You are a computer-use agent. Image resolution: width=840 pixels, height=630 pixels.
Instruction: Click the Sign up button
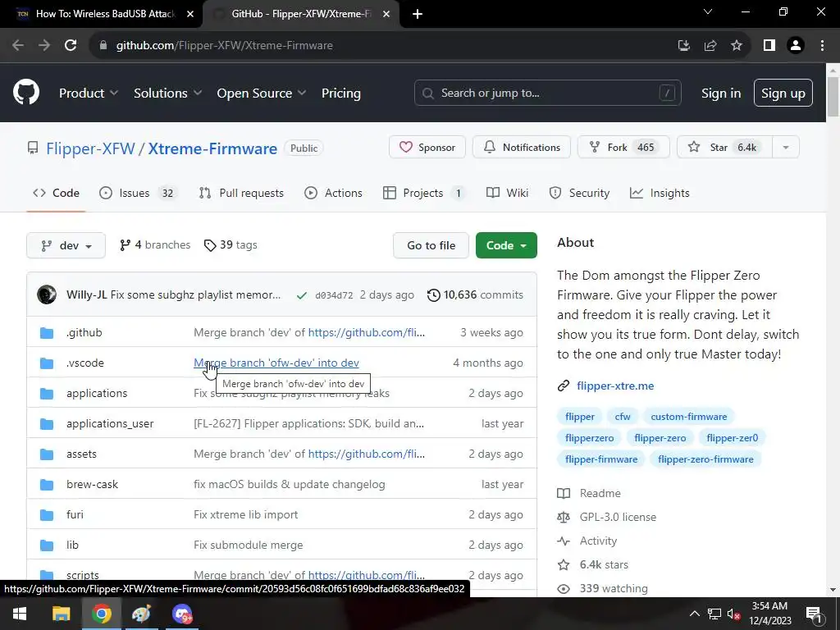tap(783, 93)
